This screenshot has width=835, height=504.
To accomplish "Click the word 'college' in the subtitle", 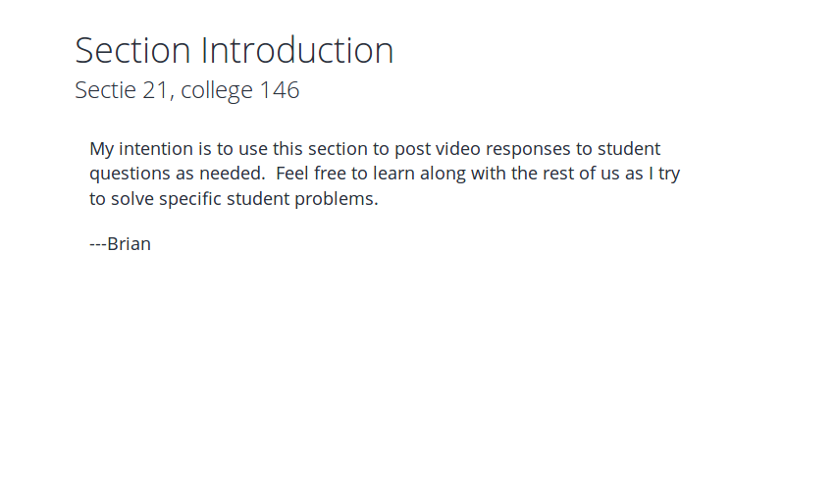I will 217,90.
